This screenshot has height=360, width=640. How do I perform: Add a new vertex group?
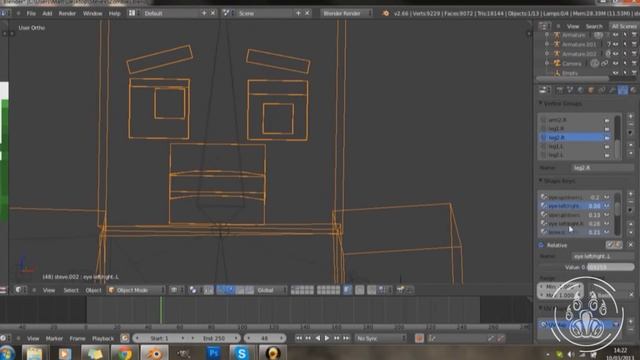631,116
